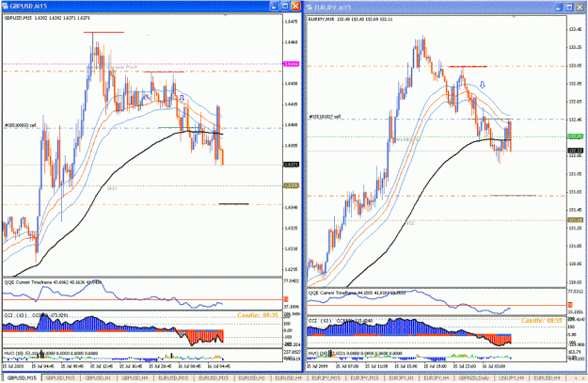Click the Candle 08:35 timer in GBPUSD window
This screenshot has height=383, width=588.
tap(258, 315)
